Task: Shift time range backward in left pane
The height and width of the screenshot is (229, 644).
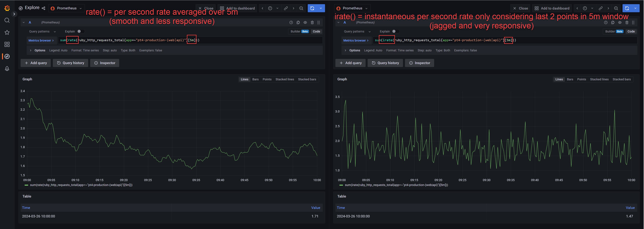Action: pos(262,8)
